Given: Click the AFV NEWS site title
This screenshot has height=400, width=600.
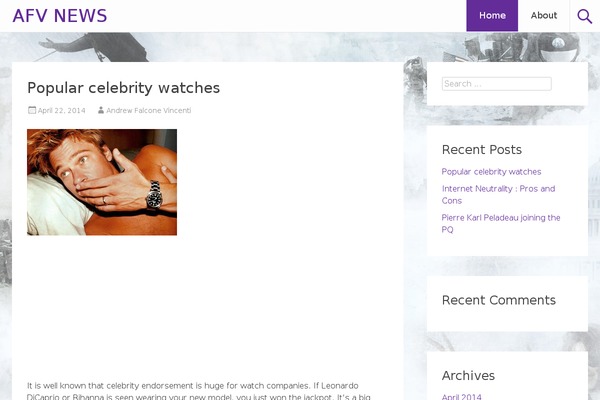Looking at the screenshot, I should [60, 16].
